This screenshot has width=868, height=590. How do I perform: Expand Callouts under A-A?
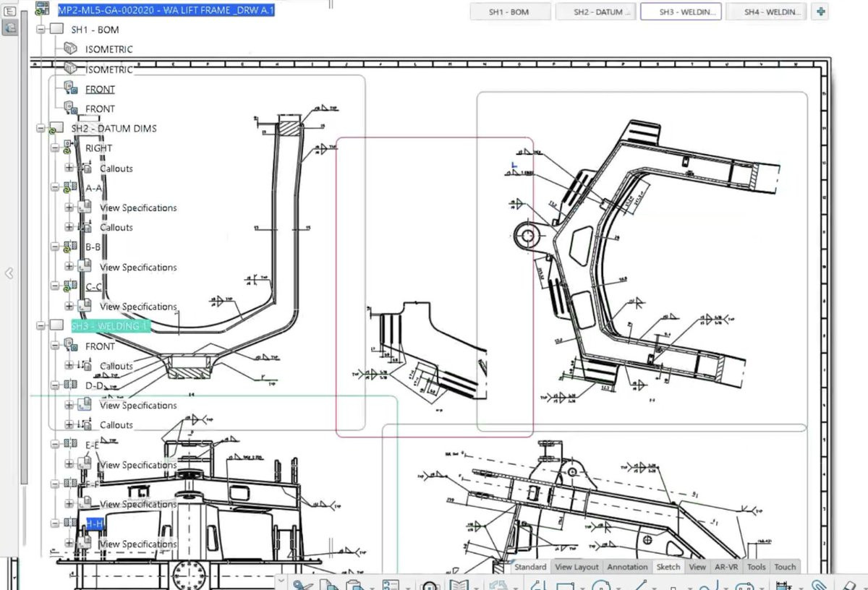click(69, 227)
